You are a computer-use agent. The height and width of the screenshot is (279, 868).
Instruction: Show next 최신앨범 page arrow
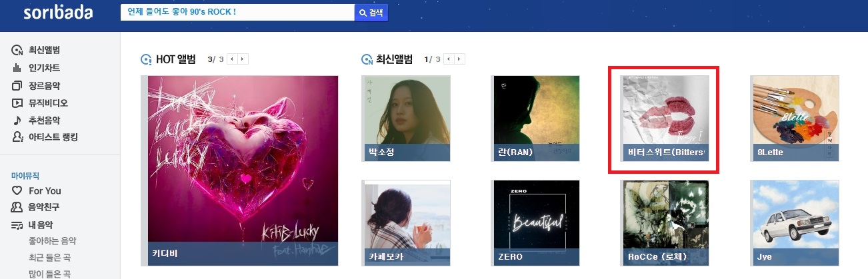[x=460, y=59]
